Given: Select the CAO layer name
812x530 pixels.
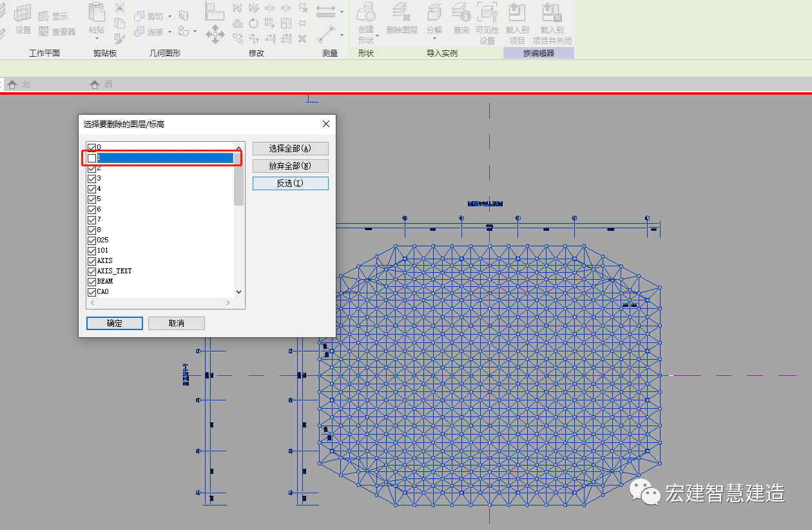Looking at the screenshot, I should pos(102,292).
